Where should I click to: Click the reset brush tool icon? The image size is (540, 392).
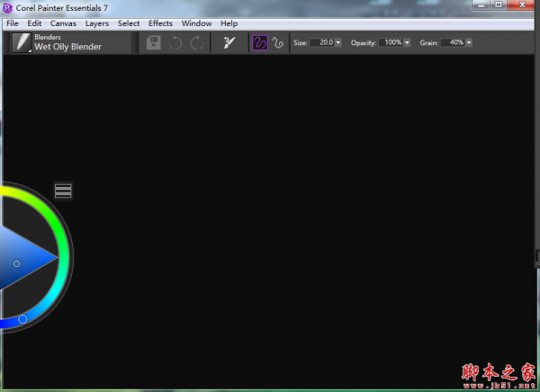tap(229, 42)
